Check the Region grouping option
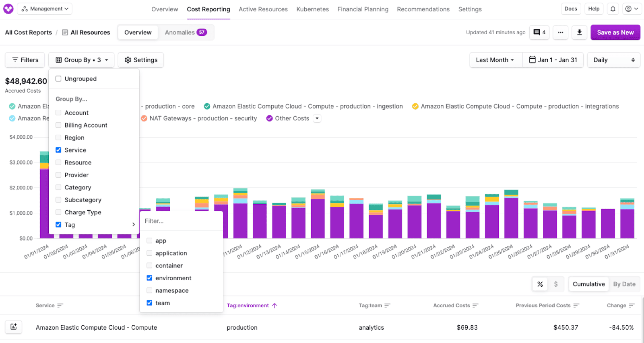 (x=58, y=138)
